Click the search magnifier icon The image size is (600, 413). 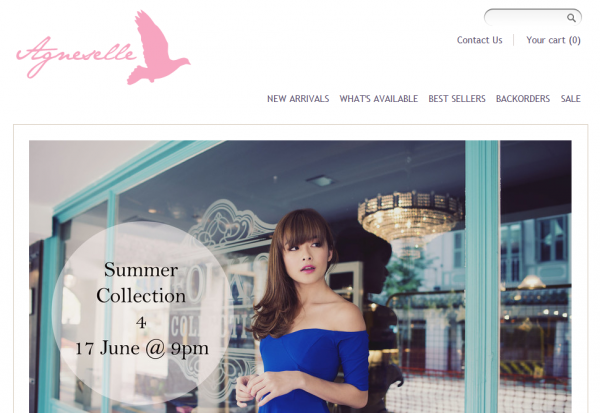click(x=571, y=18)
